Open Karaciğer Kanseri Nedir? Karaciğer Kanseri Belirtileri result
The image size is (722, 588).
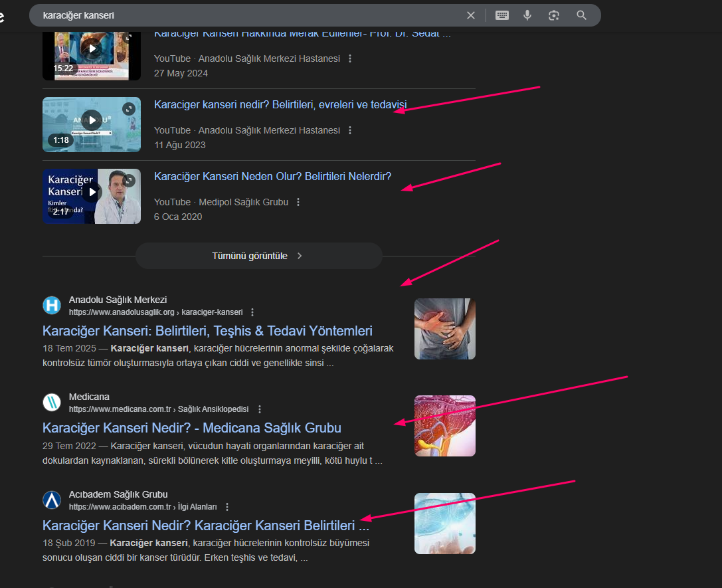pyautogui.click(x=206, y=526)
